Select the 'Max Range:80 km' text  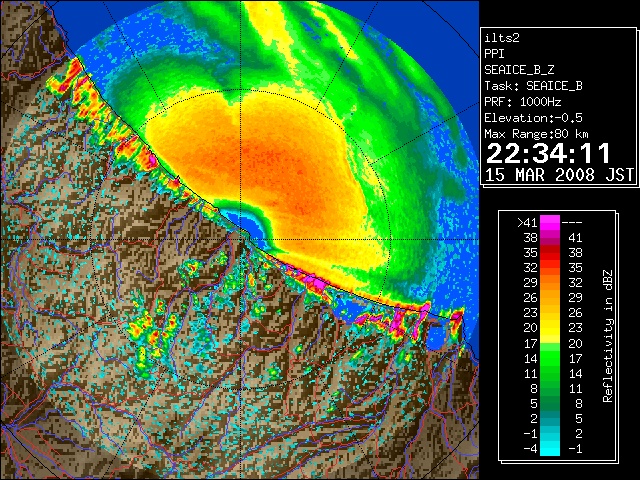(536, 134)
